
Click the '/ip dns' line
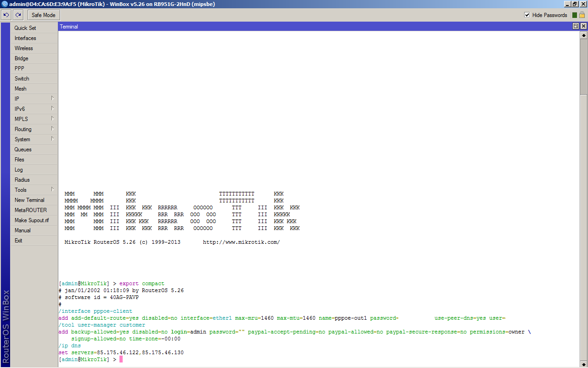[70, 346]
